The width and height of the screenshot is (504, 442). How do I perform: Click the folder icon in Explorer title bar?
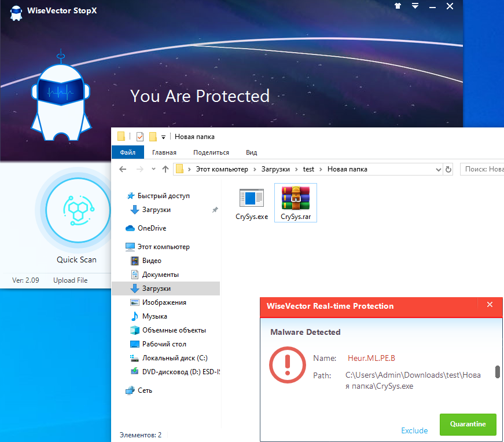tap(121, 136)
